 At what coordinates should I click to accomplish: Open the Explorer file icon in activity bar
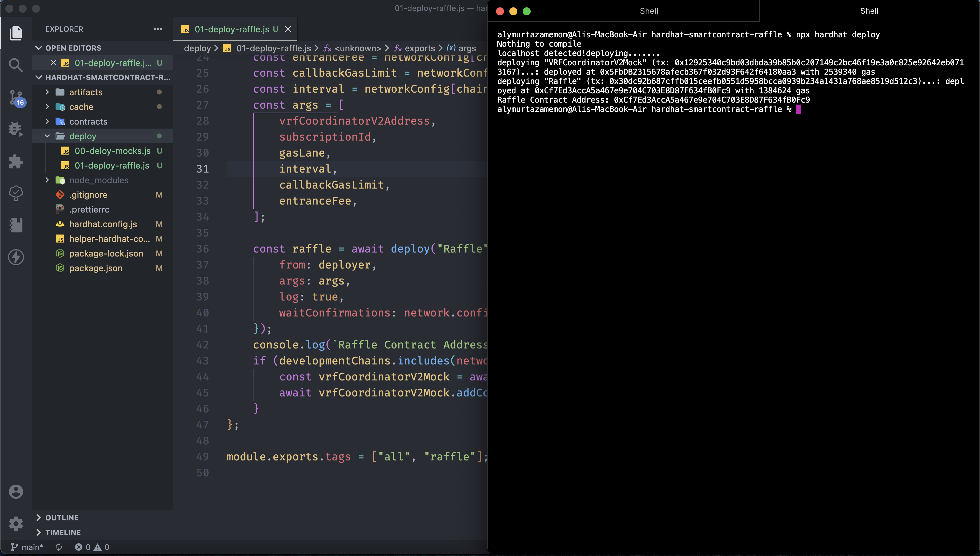click(x=16, y=33)
